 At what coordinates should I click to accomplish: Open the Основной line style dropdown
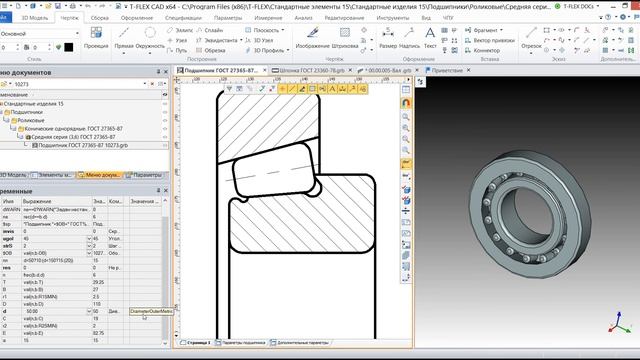(77, 33)
